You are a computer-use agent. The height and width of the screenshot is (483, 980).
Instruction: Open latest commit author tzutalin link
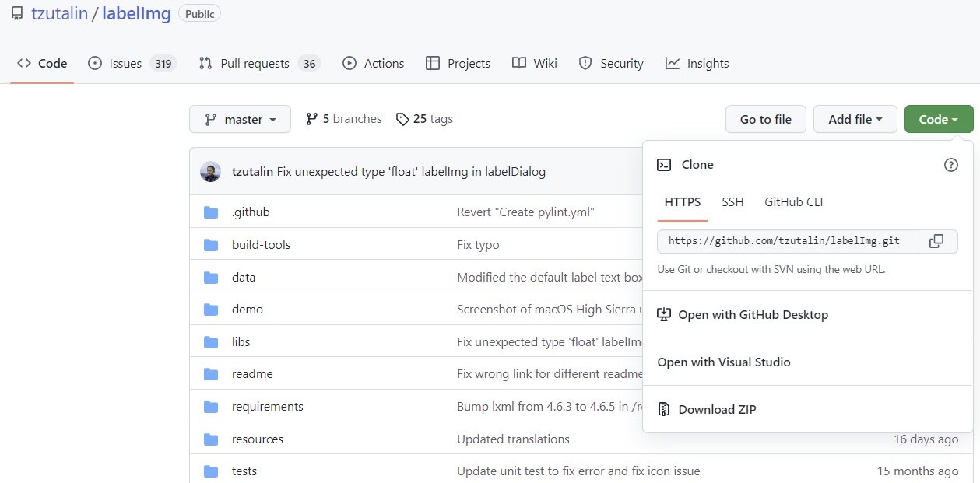252,172
